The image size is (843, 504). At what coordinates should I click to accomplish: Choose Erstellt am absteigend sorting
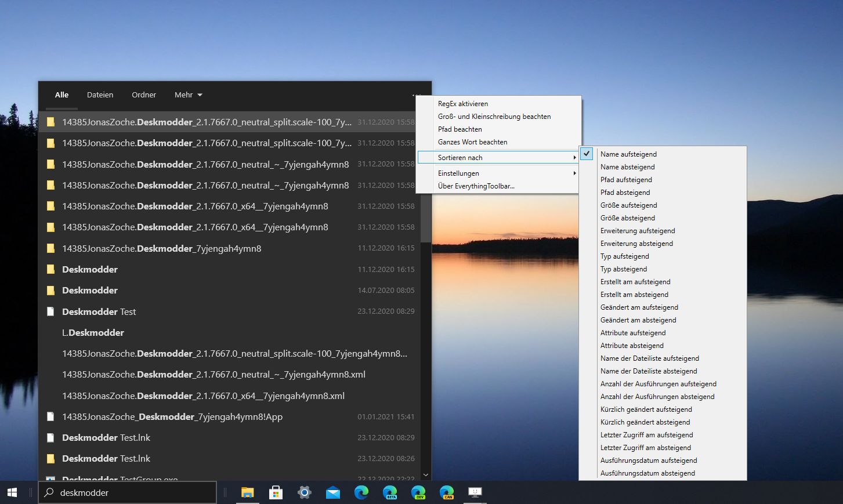(x=663, y=295)
